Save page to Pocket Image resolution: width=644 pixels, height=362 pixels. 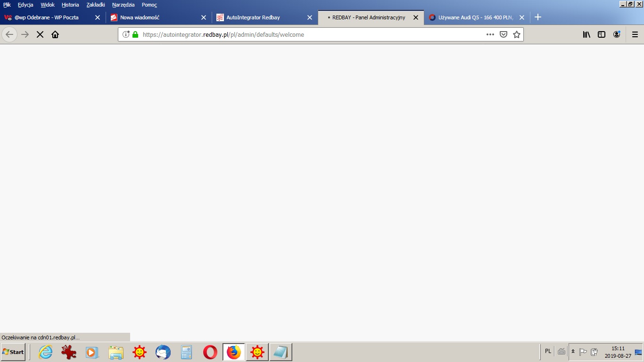504,34
